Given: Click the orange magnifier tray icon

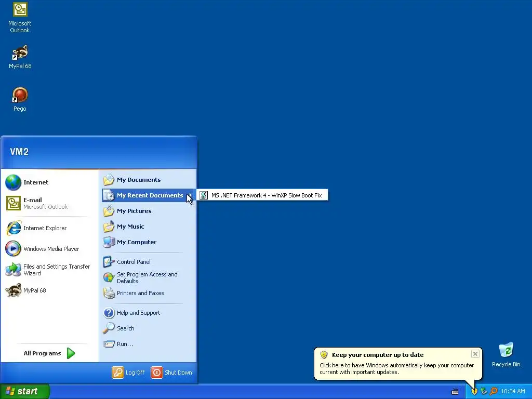Looking at the screenshot, I should 494,391.
